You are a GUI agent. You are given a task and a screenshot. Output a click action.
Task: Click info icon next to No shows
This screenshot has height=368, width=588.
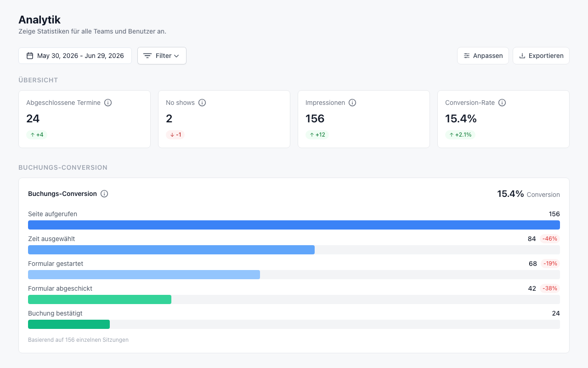pyautogui.click(x=202, y=103)
